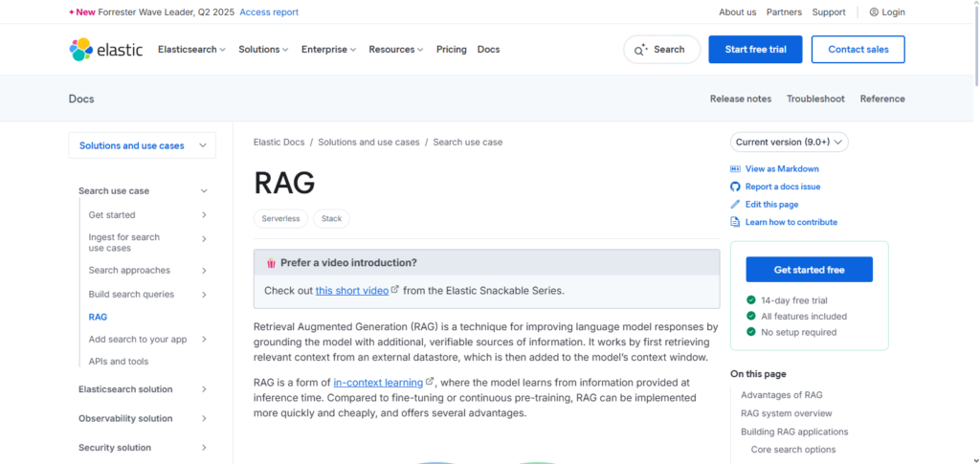
Task: Click the Login user icon
Action: coord(874,11)
